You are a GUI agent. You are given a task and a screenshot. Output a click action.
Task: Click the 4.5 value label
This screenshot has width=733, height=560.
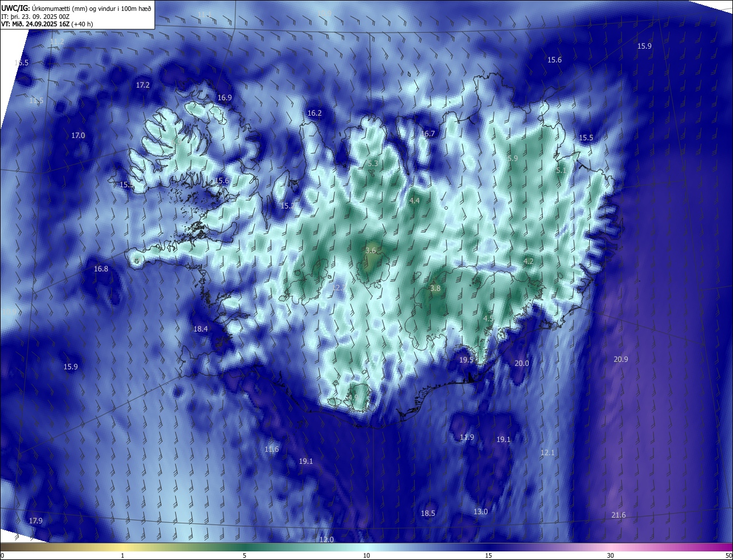pyautogui.click(x=488, y=318)
